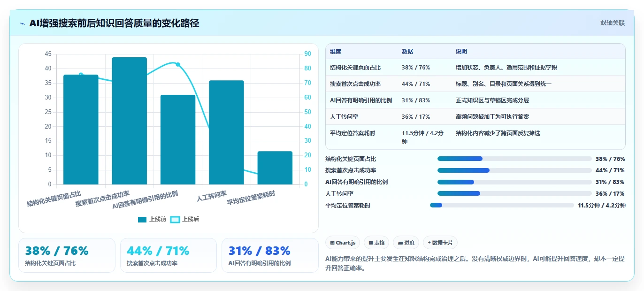Image resolution: width=644 pixels, height=291 pixels.
Task: Click the line point on the 结构化关键页面占比 bar
Action: pyautogui.click(x=81, y=75)
